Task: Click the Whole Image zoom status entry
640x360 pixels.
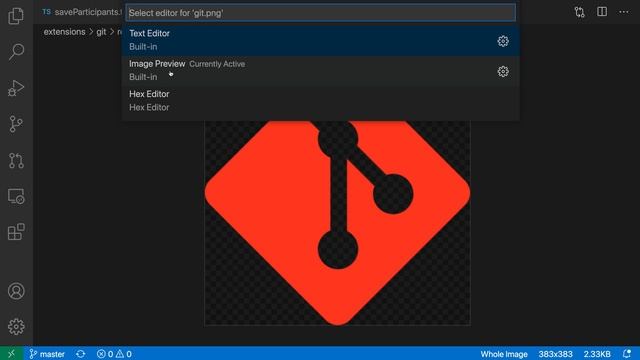Action: click(x=504, y=354)
